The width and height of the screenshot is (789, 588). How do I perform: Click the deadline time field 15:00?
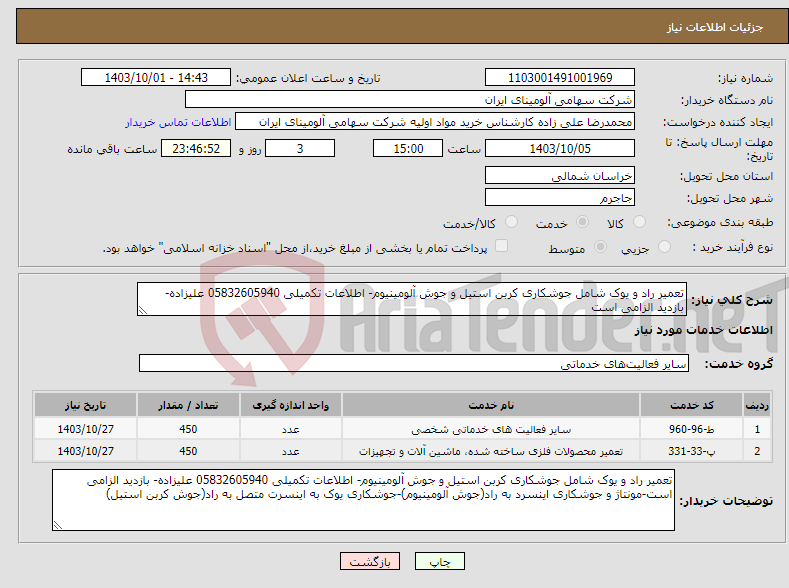408,148
